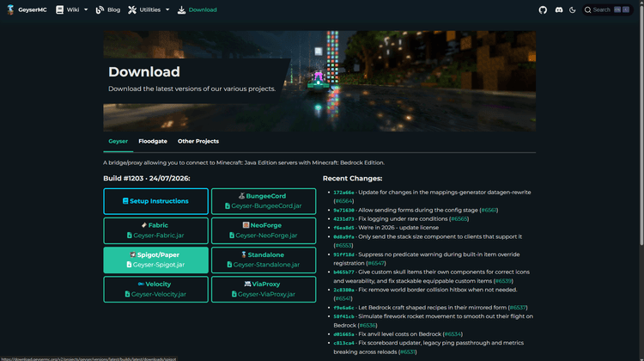Expand the Utilities dropdown arrow
Screen dimensions: 644x361
pos(167,9)
